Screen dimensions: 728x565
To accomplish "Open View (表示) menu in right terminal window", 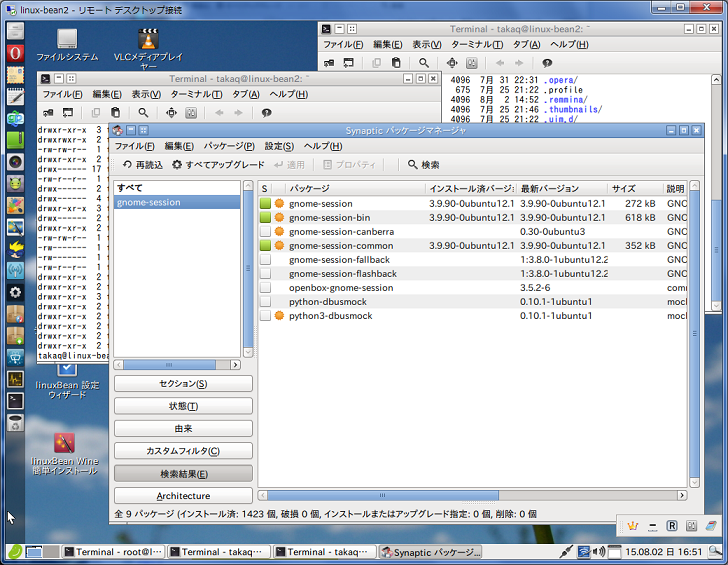I will 427,45.
